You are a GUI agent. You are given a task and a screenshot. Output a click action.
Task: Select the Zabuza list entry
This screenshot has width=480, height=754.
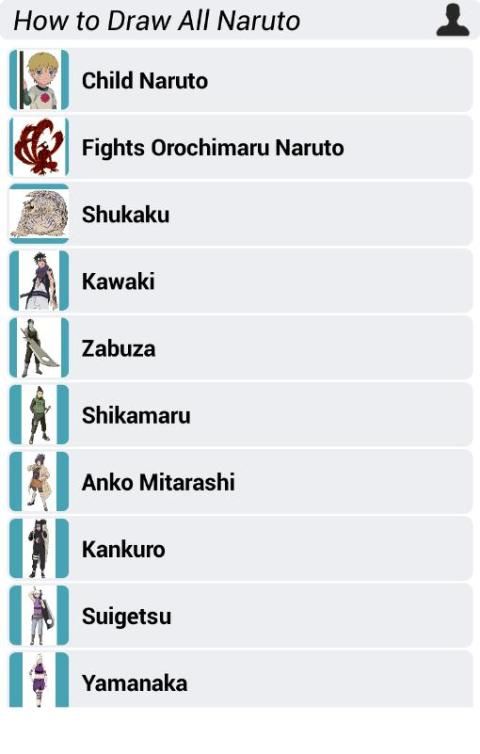point(240,348)
